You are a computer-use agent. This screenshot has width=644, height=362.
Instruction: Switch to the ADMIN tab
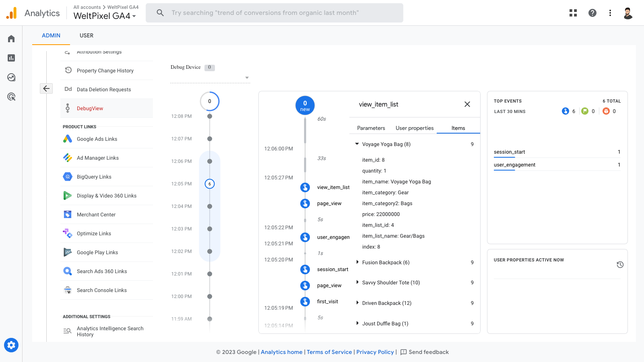(51, 35)
